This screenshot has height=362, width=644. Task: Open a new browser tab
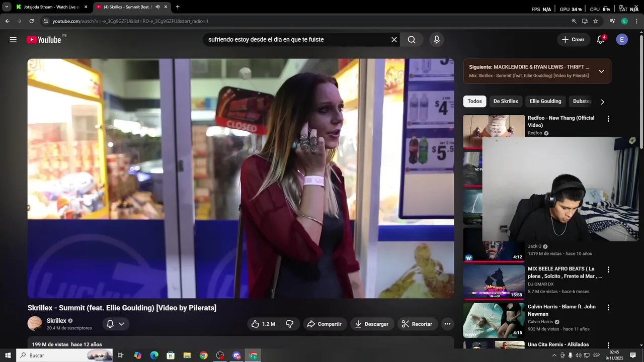(178, 7)
